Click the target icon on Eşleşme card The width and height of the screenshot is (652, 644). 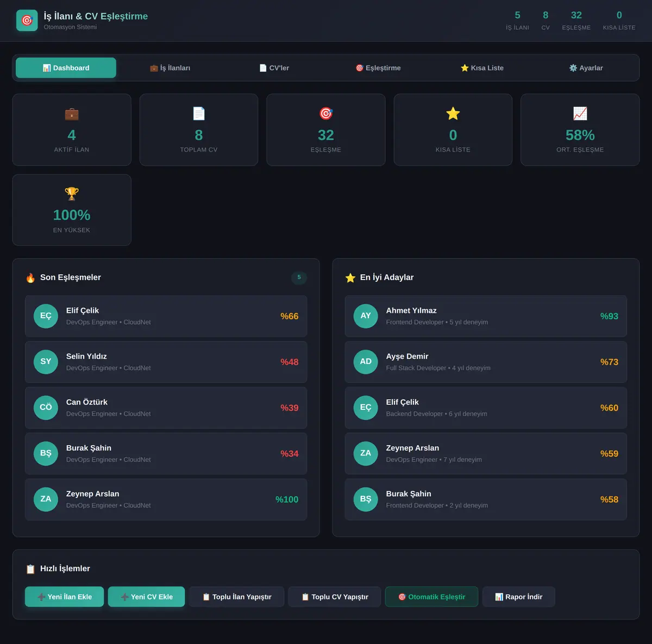click(x=326, y=113)
